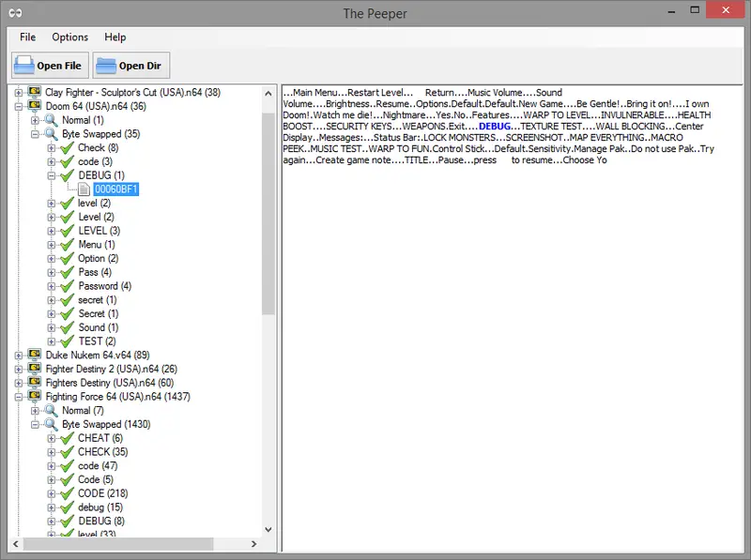
Task: Click the Clay Fighter ROM icon
Action: [x=35, y=91]
